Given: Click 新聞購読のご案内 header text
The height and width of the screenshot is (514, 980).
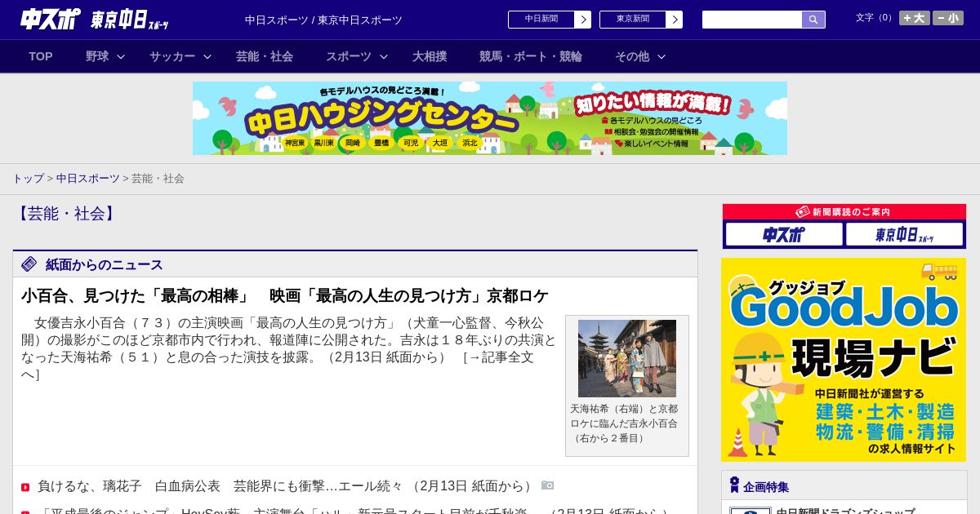Looking at the screenshot, I should click(x=851, y=211).
